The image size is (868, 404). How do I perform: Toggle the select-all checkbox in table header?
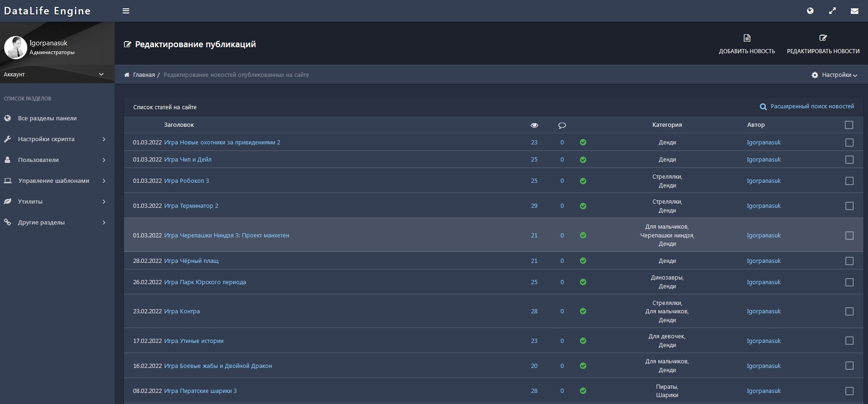849,125
